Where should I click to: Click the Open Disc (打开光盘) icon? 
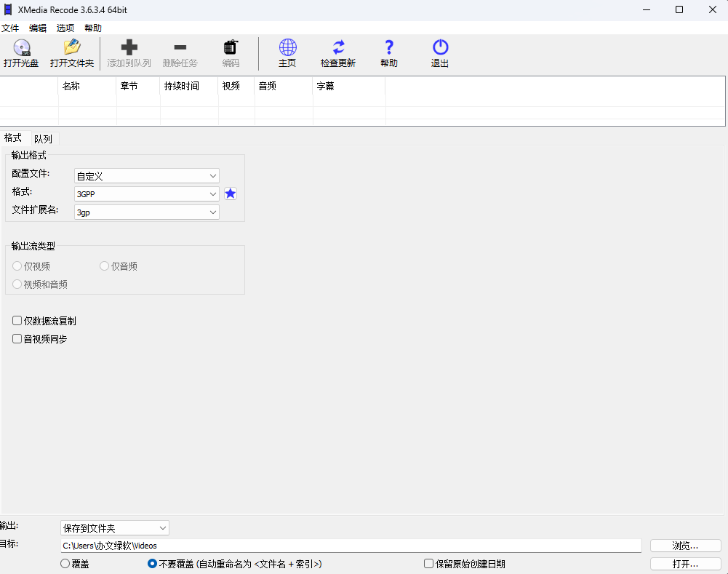tap(21, 47)
